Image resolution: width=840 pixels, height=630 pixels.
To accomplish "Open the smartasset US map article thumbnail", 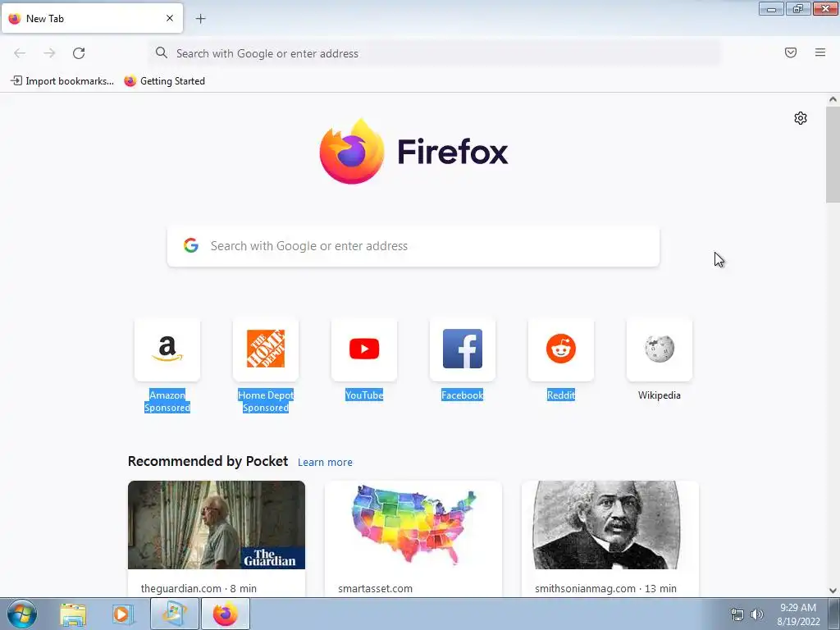I will pos(413,525).
